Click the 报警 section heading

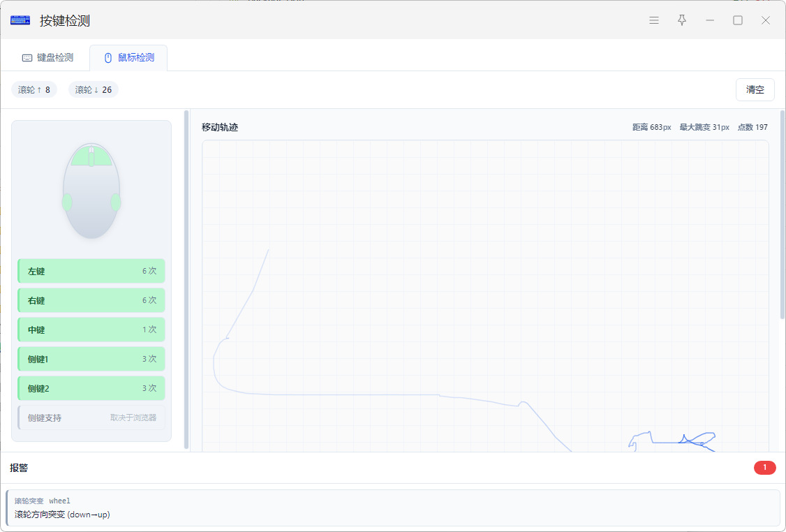pyautogui.click(x=19, y=468)
